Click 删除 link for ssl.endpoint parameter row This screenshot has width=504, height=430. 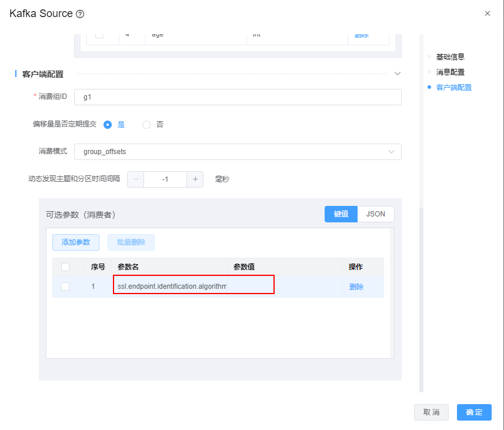[356, 287]
